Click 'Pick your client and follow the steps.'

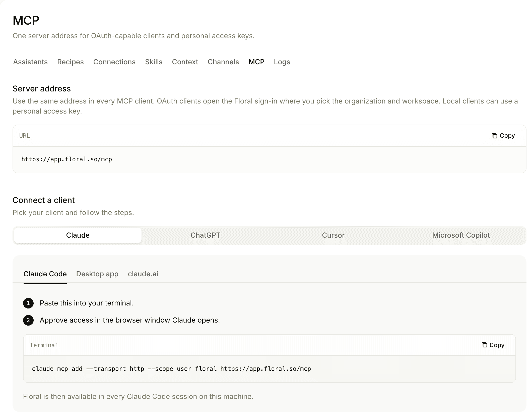pyautogui.click(x=73, y=213)
